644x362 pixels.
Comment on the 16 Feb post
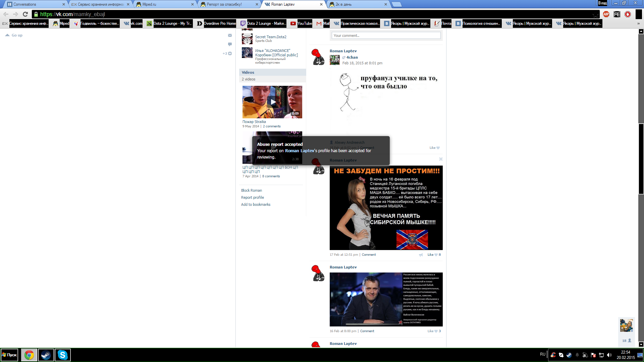click(367, 331)
